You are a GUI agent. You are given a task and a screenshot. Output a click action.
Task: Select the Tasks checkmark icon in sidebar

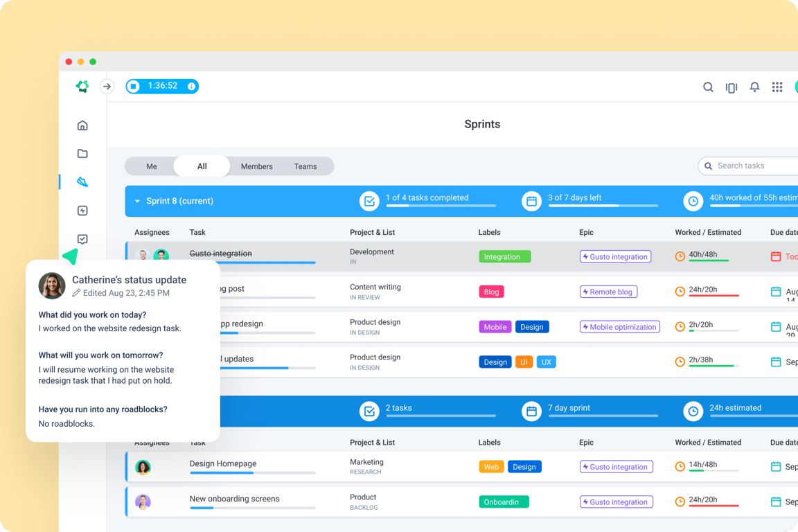point(82,239)
